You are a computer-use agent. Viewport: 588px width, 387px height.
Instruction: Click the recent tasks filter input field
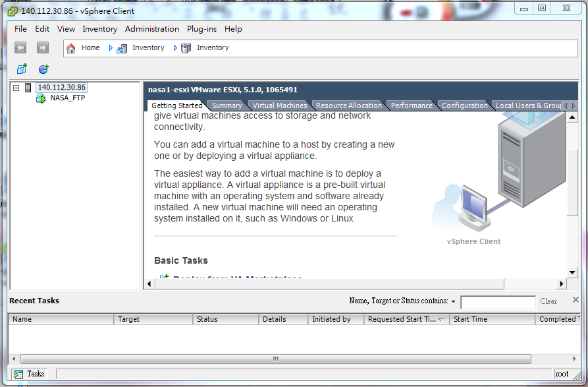(498, 302)
